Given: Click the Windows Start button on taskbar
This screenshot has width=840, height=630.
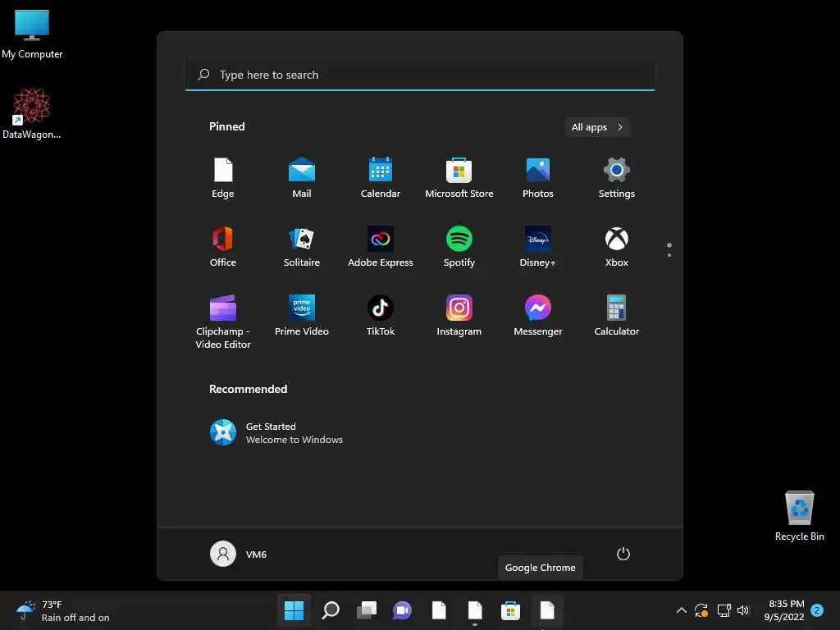Looking at the screenshot, I should tap(294, 610).
